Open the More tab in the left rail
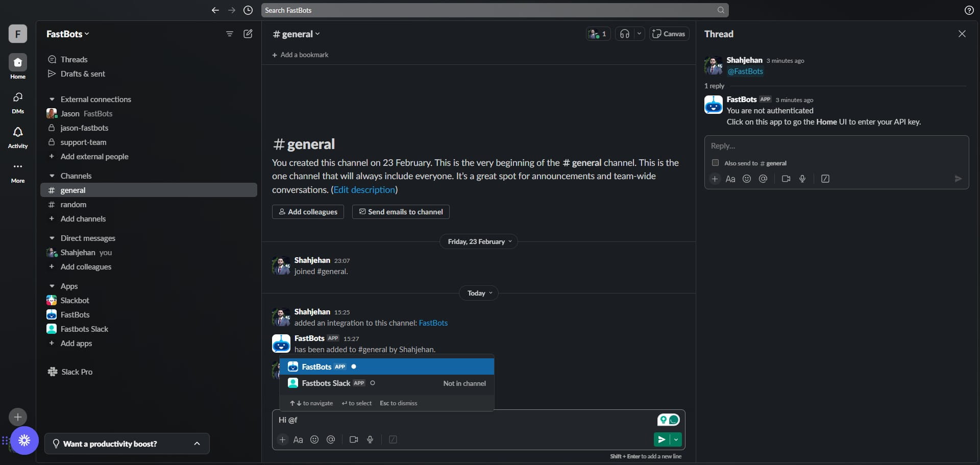 [18, 172]
